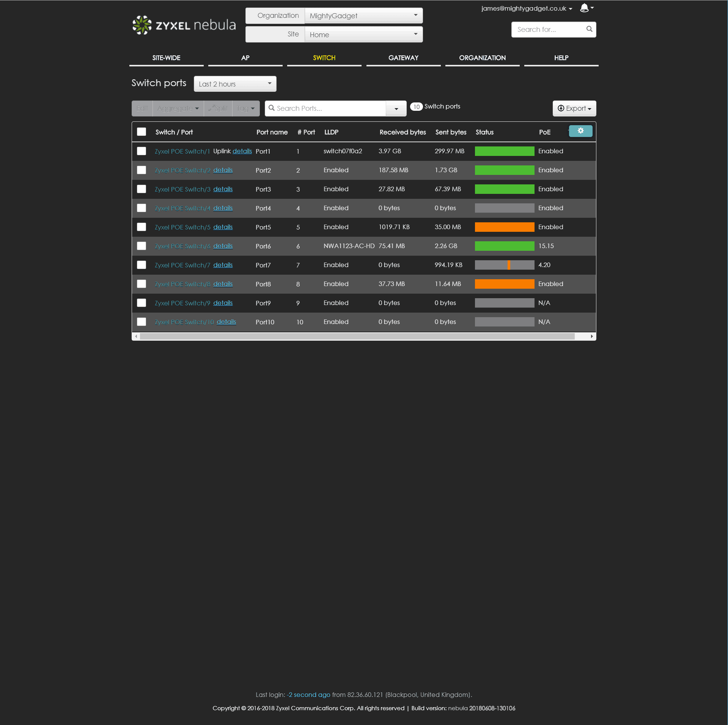Expand the Search Ports filter arrow
The width and height of the screenshot is (728, 725).
pos(396,109)
